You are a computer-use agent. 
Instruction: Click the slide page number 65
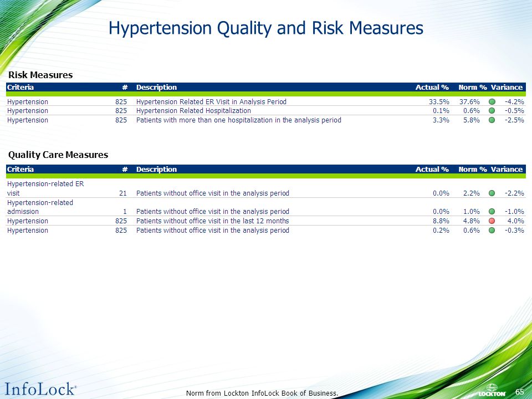click(x=519, y=392)
